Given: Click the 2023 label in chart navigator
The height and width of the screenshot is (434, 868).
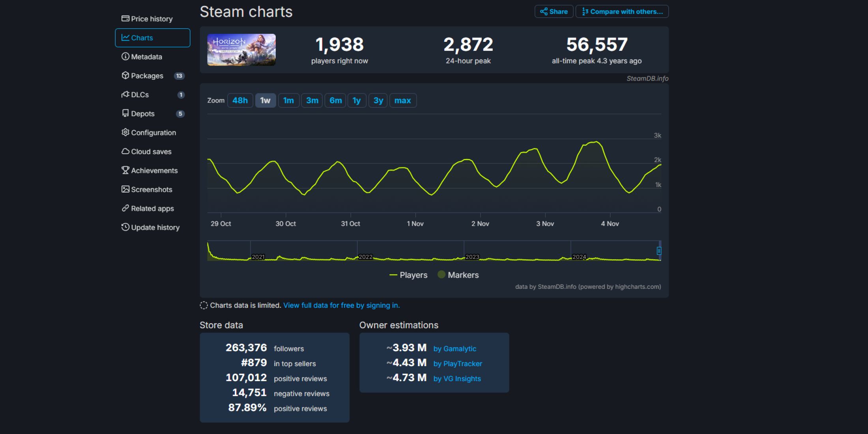Looking at the screenshot, I should [472, 257].
